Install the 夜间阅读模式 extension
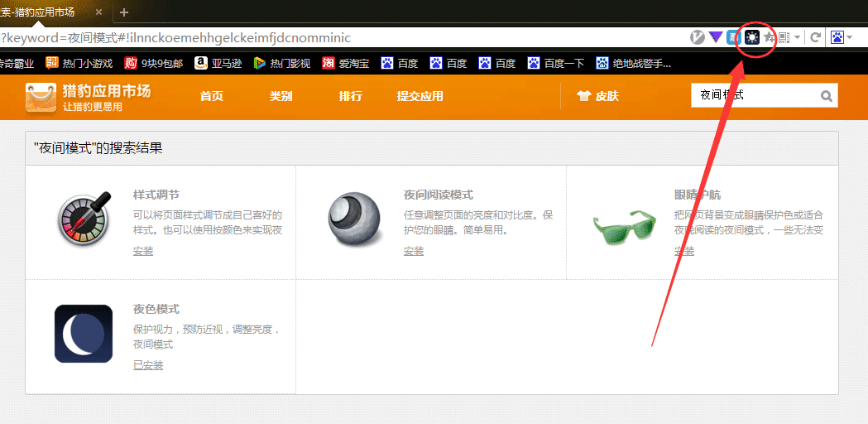Image resolution: width=868 pixels, height=424 pixels. coord(414,251)
